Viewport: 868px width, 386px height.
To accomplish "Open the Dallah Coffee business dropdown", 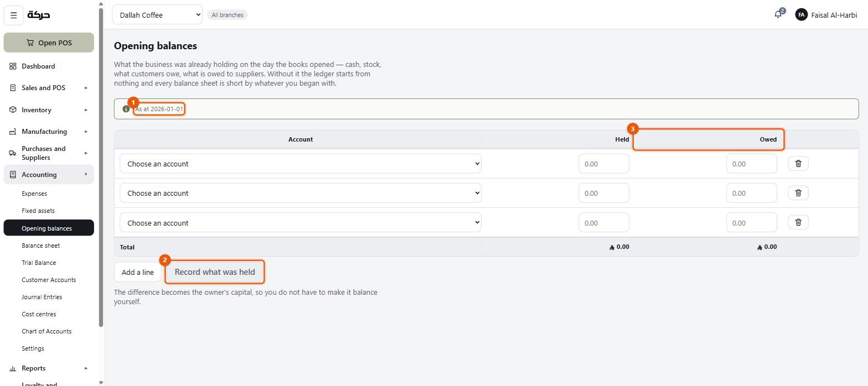I will click(x=157, y=15).
